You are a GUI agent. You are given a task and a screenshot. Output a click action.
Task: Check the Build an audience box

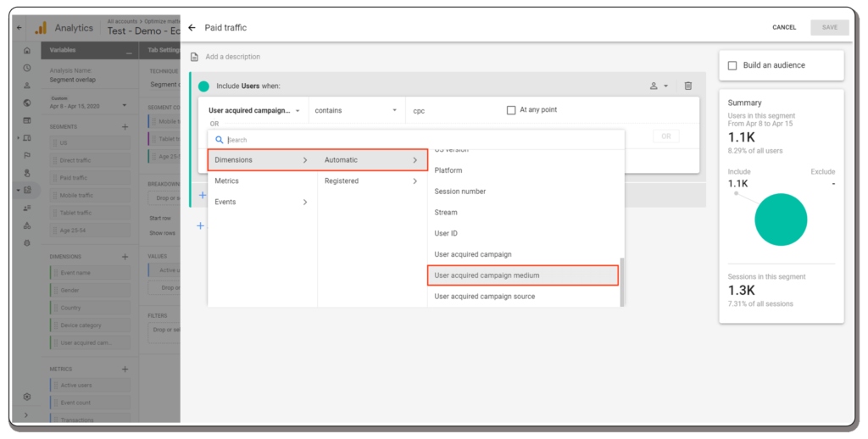coord(732,65)
